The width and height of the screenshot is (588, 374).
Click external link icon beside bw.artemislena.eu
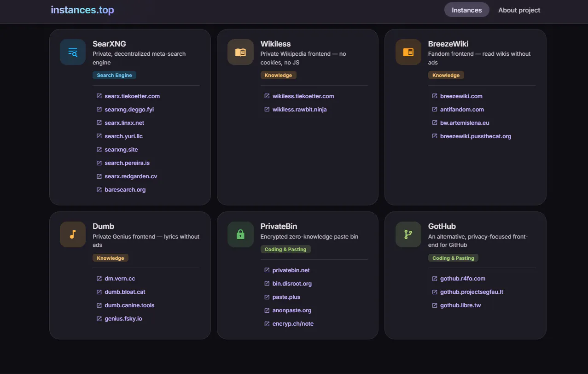[435, 123]
